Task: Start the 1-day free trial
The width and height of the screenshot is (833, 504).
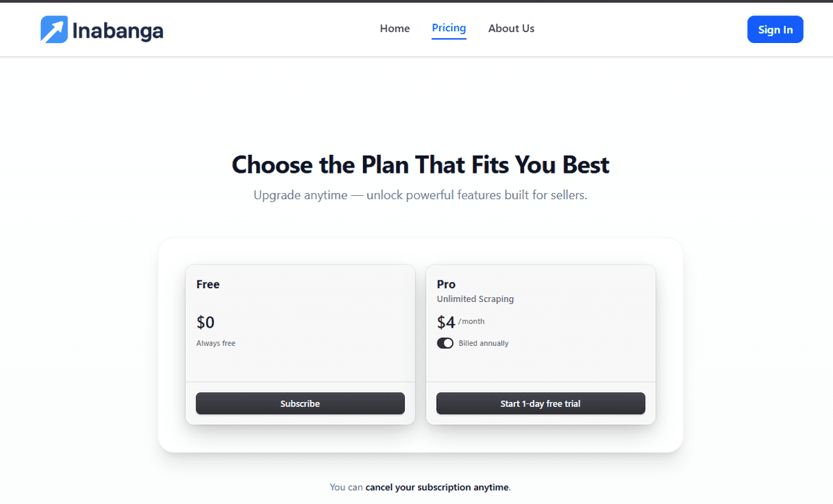Action: [540, 403]
